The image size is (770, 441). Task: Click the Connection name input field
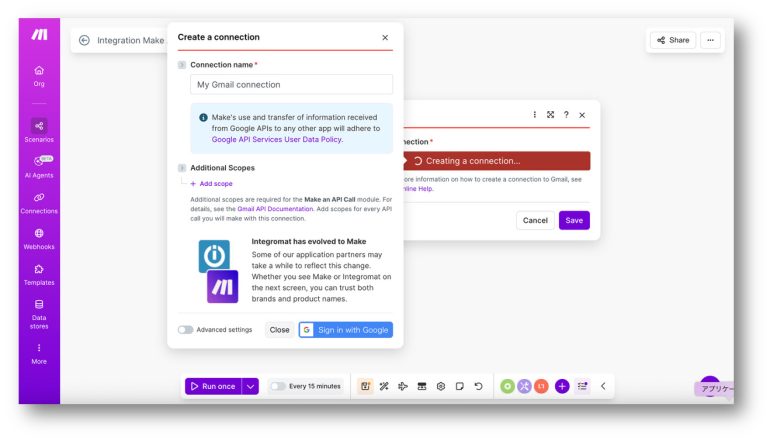coord(291,84)
